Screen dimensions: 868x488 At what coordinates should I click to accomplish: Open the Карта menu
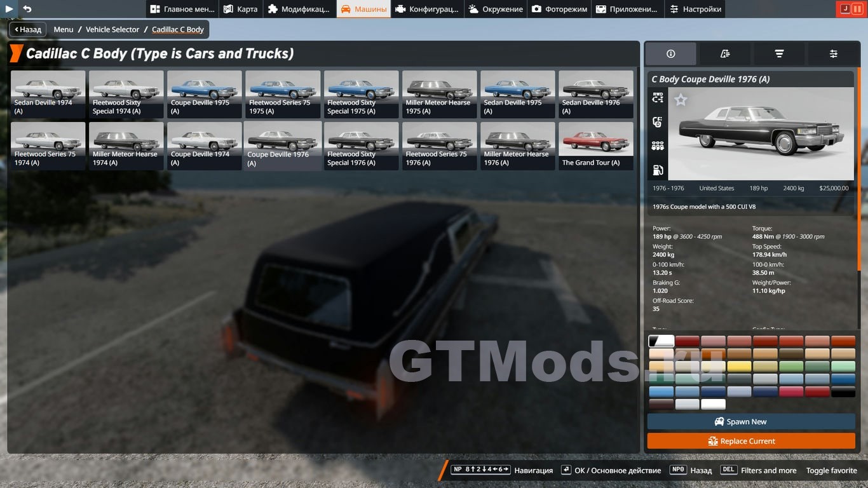[241, 9]
